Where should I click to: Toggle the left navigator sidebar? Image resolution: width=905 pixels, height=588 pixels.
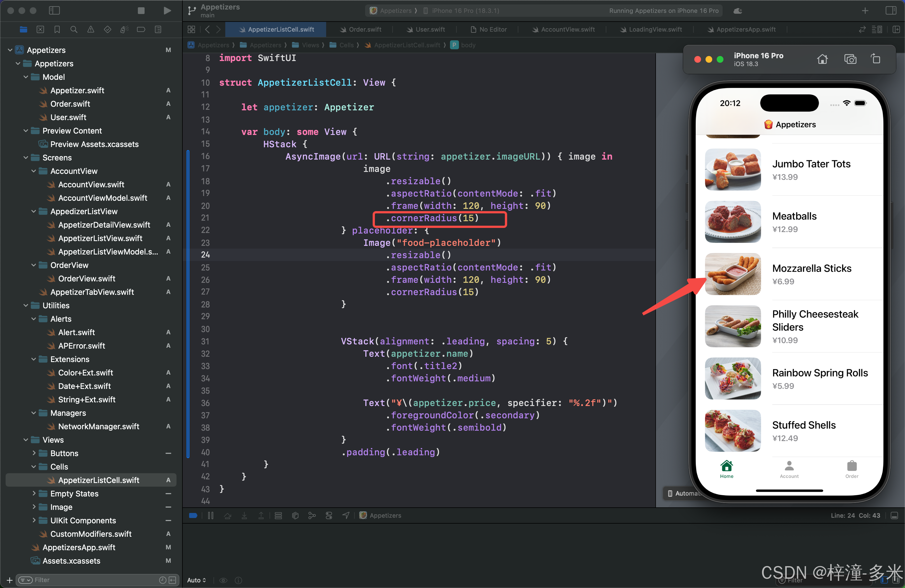tap(54, 11)
